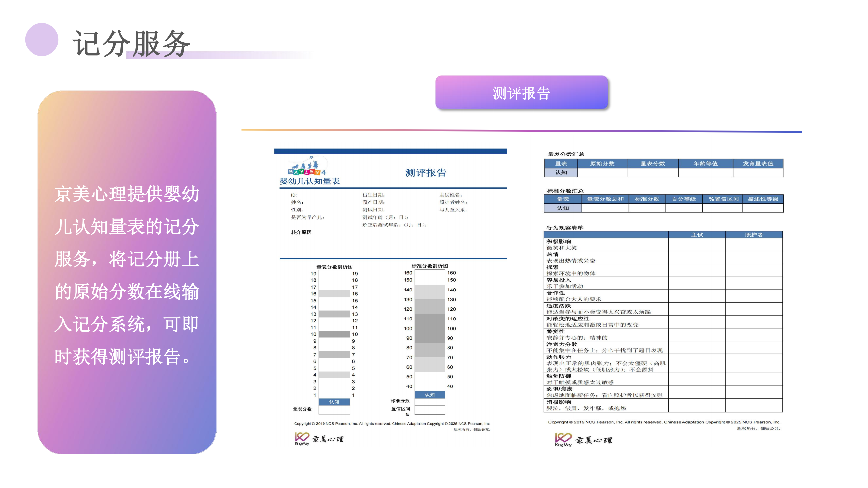Image resolution: width=868 pixels, height=488 pixels.
Task: Click the 记分服务 slide title
Action: pyautogui.click(x=131, y=43)
